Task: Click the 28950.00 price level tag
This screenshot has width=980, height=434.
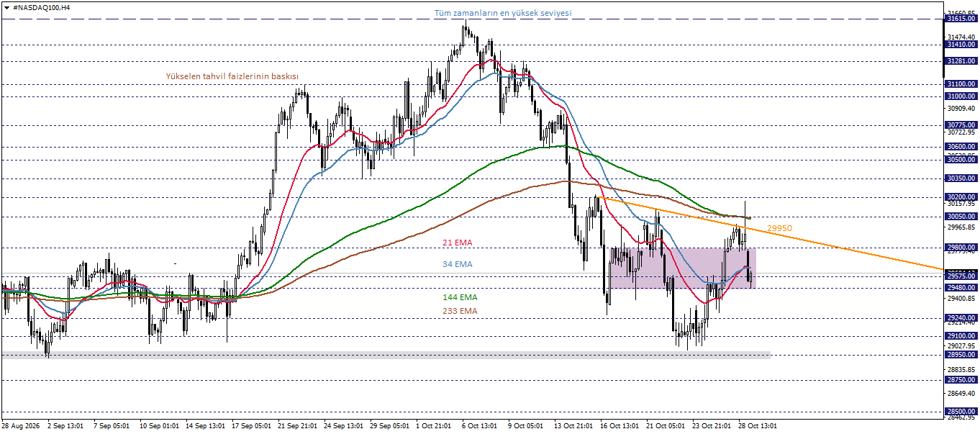Action: click(961, 355)
